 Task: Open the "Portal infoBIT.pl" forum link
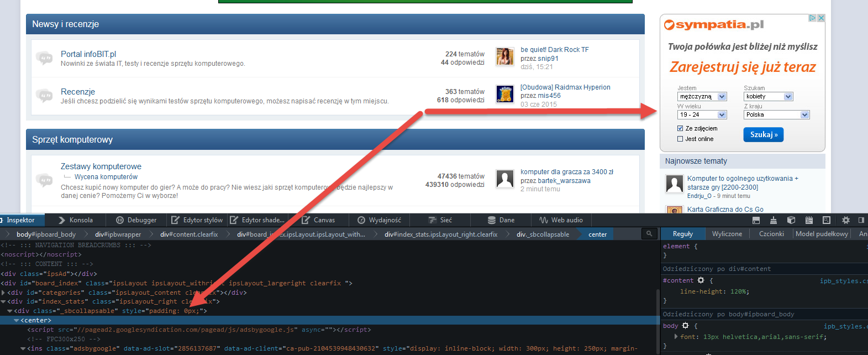point(88,54)
